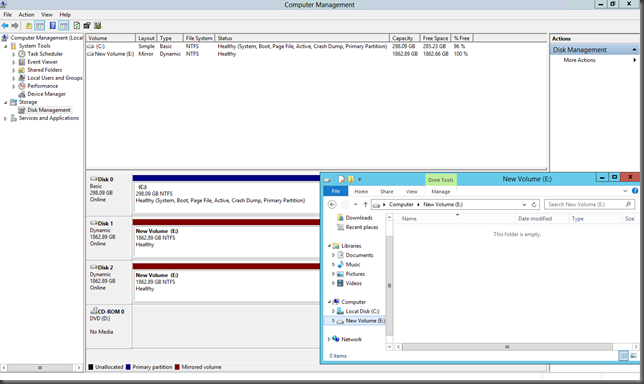Click the last icon in the management toolbar
This screenshot has height=384, width=644.
pos(97,25)
